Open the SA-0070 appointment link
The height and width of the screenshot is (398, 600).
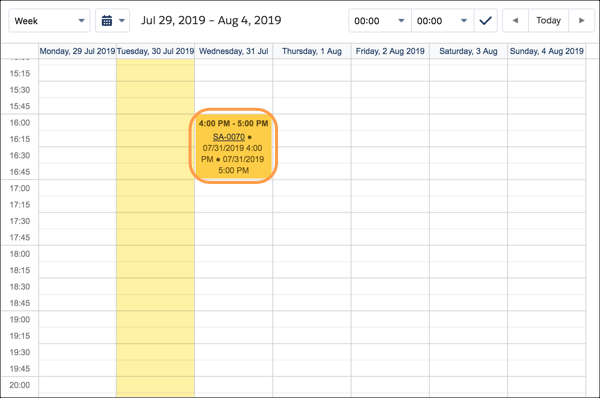[x=229, y=137]
